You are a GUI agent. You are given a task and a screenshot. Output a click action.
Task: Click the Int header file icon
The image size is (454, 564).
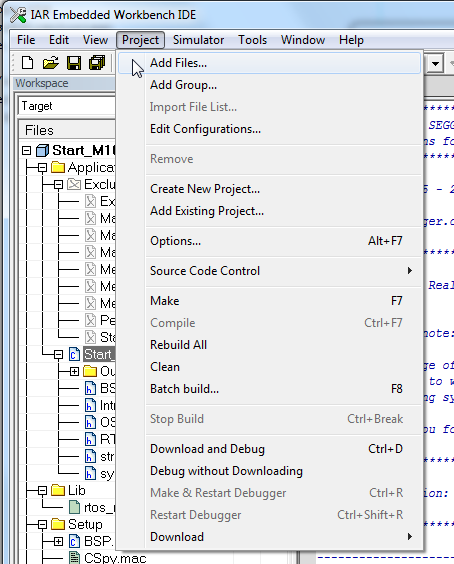90,405
